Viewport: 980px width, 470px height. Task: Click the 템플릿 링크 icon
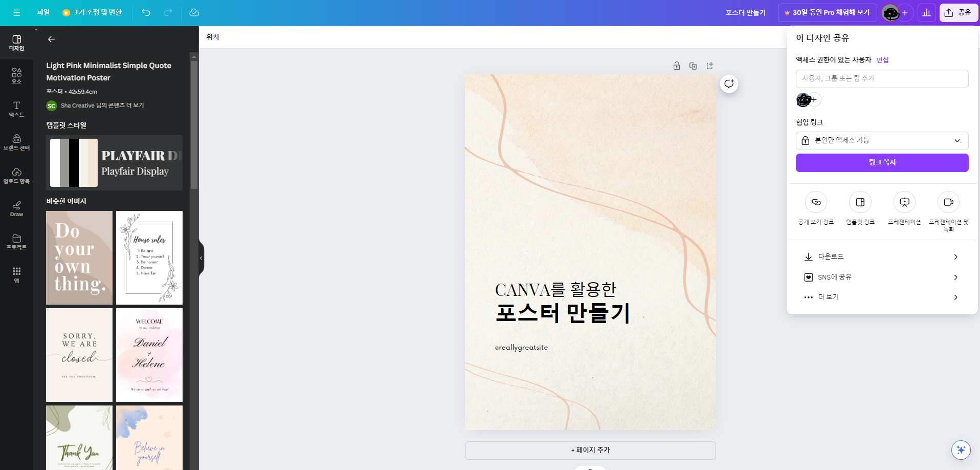pos(860,202)
